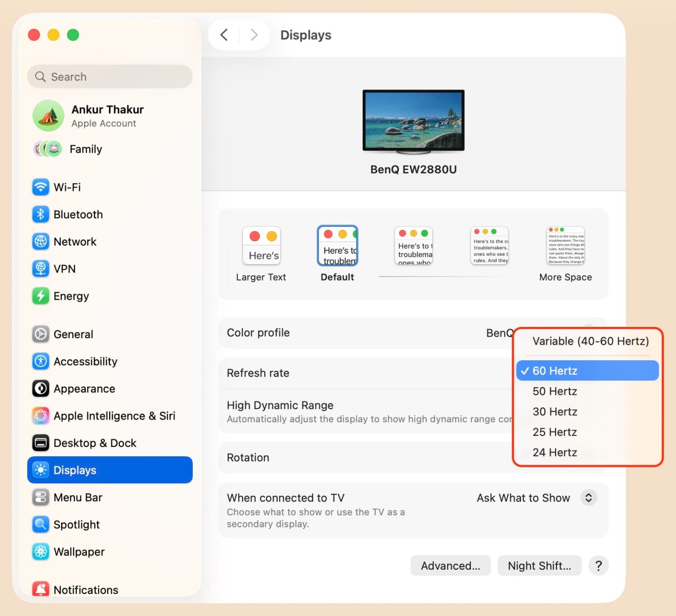Open Wi-Fi settings icon in sidebar

point(40,187)
